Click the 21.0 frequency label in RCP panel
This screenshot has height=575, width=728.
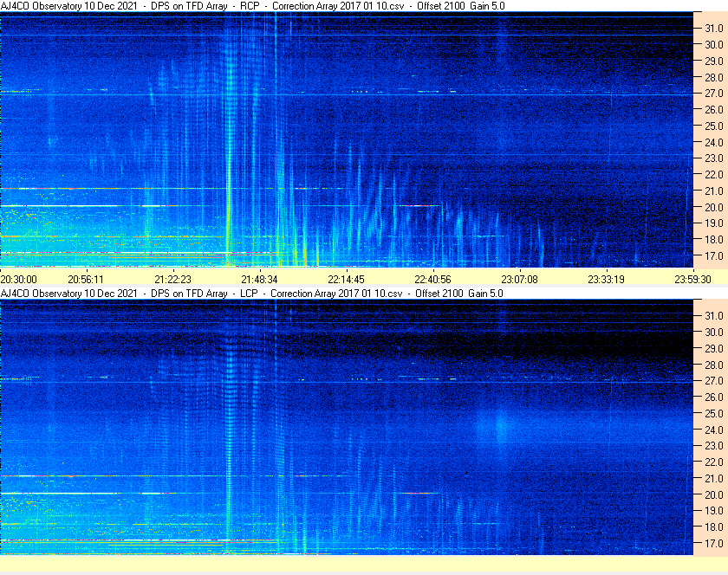pyautogui.click(x=714, y=191)
